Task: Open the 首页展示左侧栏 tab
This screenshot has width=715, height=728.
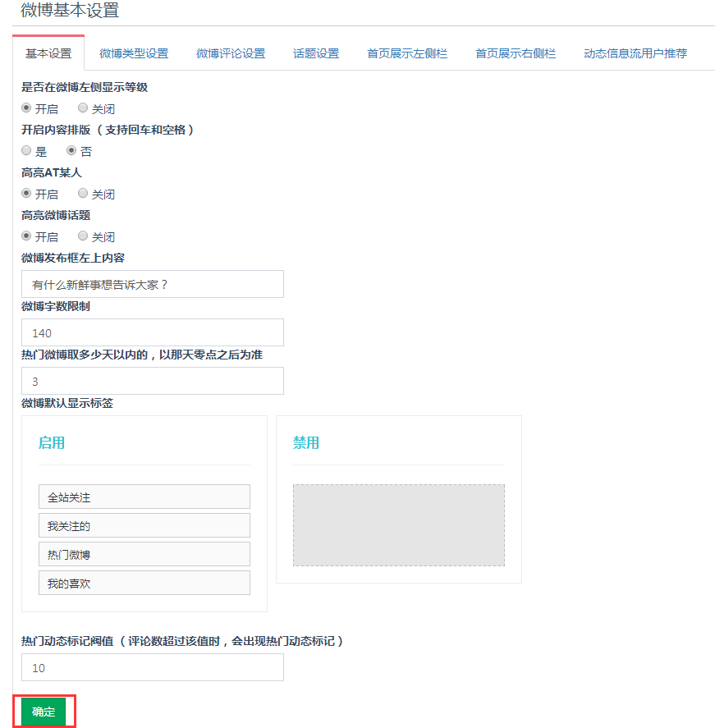Action: pyautogui.click(x=406, y=53)
